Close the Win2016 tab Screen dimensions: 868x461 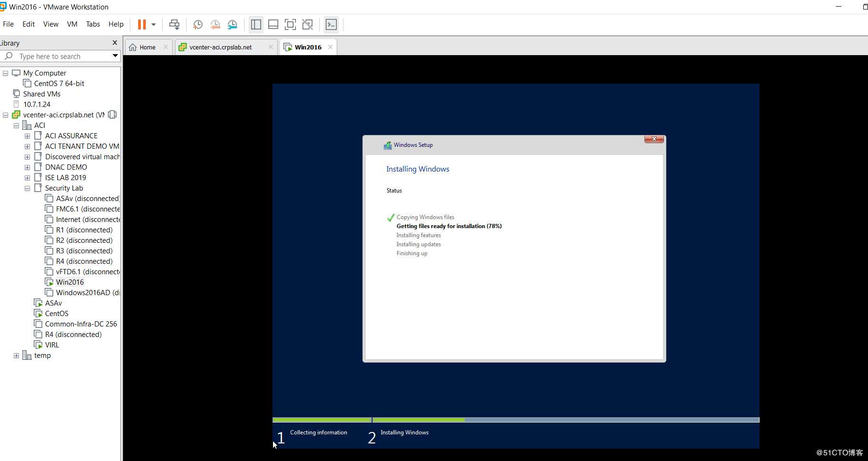click(x=330, y=47)
